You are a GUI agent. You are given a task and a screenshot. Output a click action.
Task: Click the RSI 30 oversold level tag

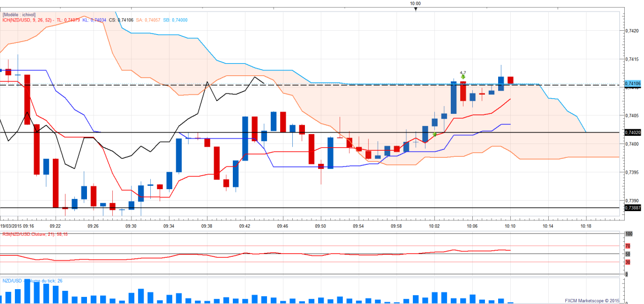pyautogui.click(x=627, y=262)
